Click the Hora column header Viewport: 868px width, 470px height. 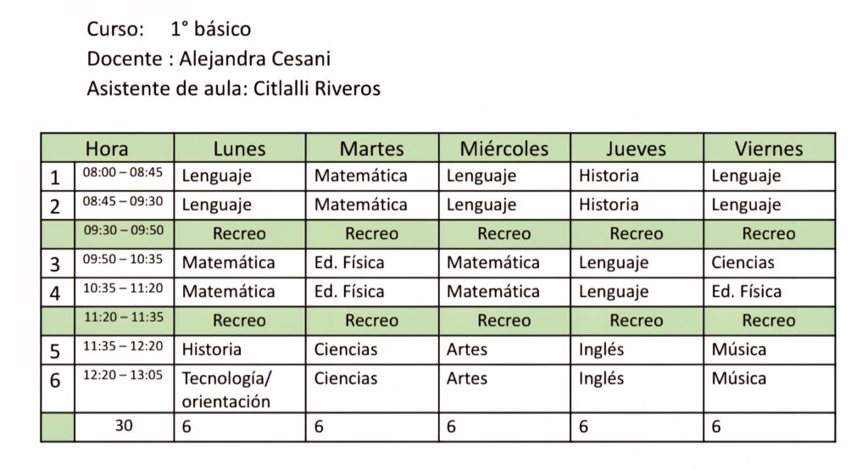click(107, 148)
